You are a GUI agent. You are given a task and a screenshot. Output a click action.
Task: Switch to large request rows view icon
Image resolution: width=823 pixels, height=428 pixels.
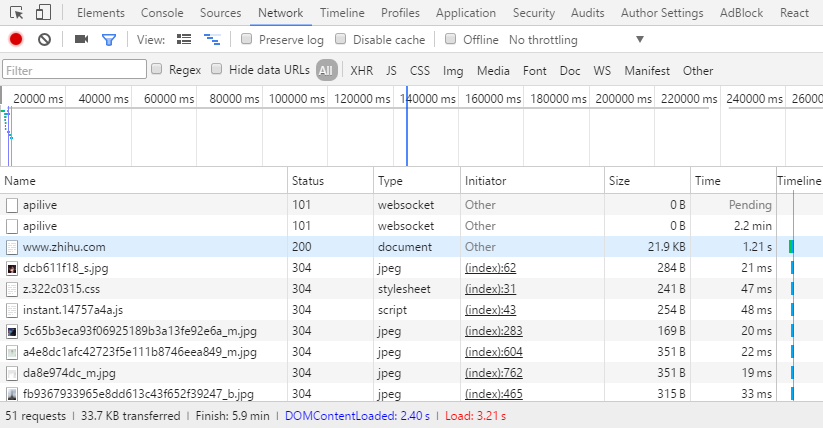click(184, 39)
